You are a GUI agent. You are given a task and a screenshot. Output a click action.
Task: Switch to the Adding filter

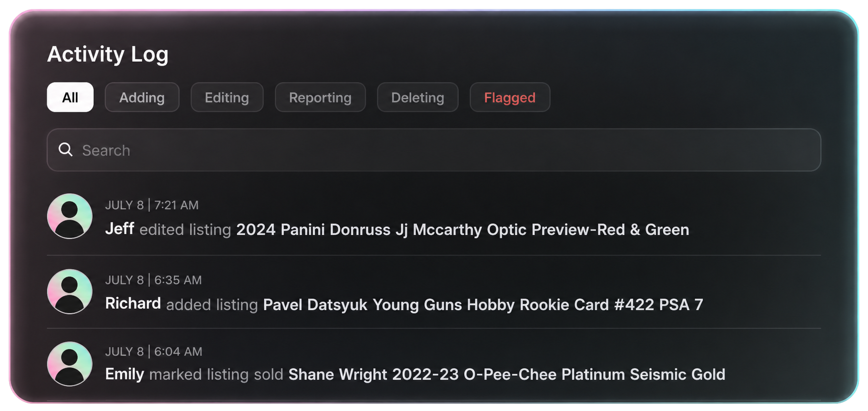[142, 97]
